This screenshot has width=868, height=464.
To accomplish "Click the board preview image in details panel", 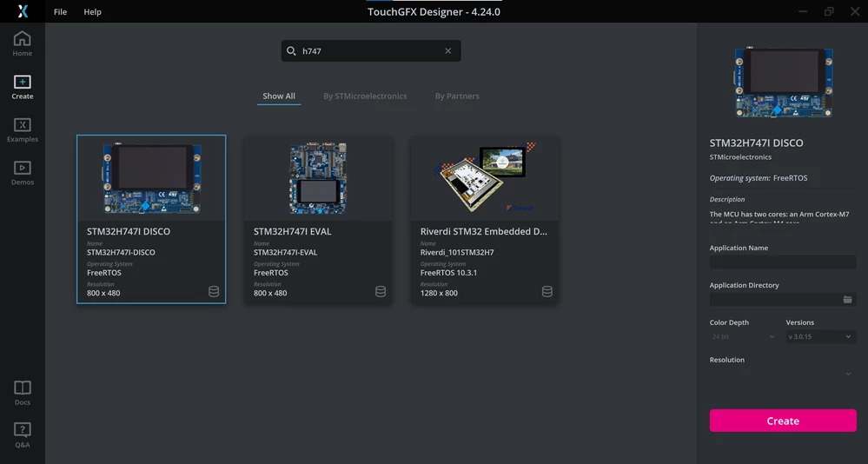I will (784, 83).
